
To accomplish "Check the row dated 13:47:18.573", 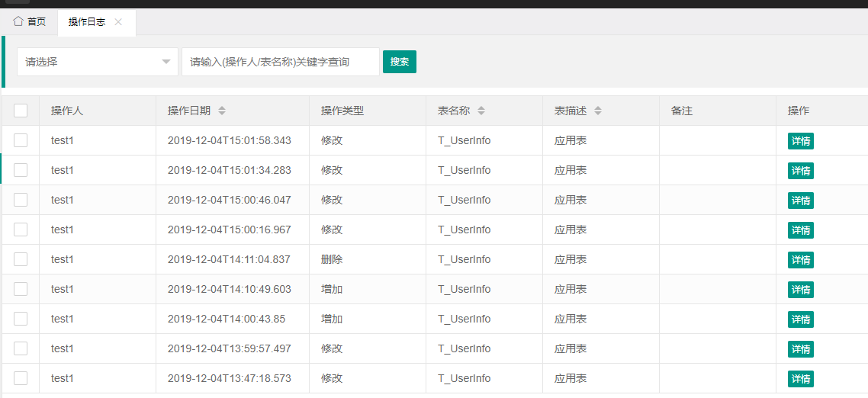I will (x=21, y=379).
